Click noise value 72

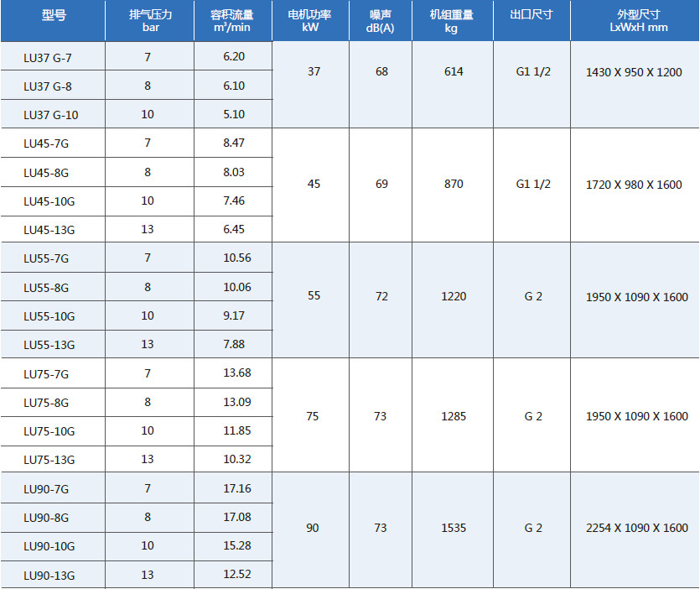pyautogui.click(x=381, y=296)
